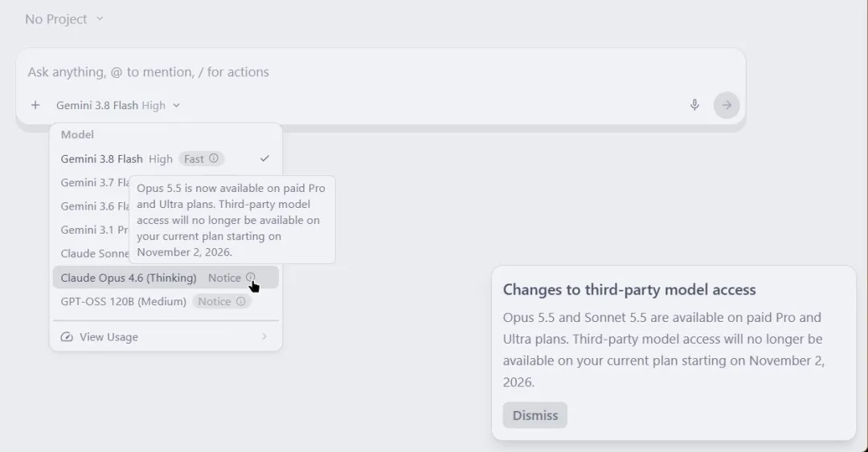868x452 pixels.
Task: Open the No Project dropdown
Action: 64,19
